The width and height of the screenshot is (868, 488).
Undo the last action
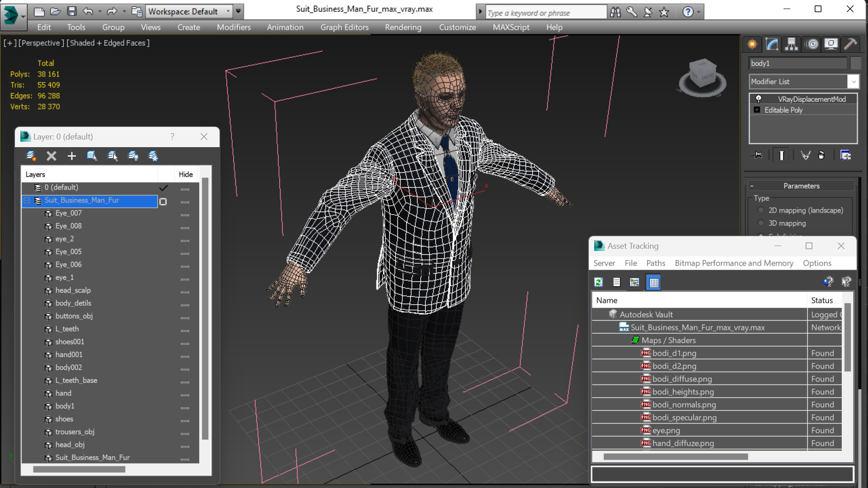pos(88,11)
